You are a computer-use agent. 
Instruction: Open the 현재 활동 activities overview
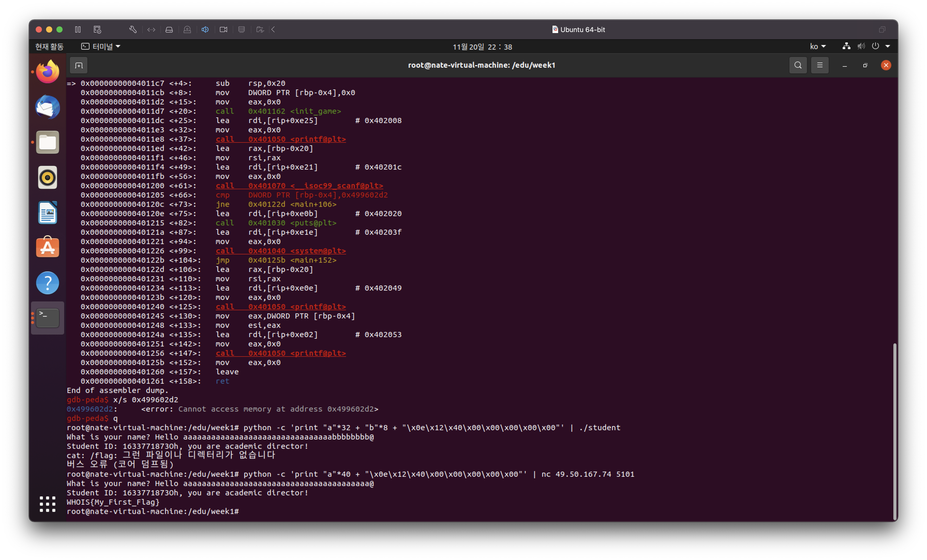(x=49, y=47)
